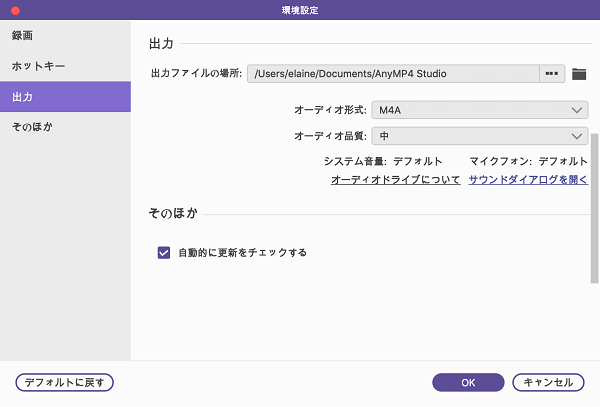Click the vertical scrollbar in settings pane
The height and width of the screenshot is (407, 600).
tap(594, 200)
